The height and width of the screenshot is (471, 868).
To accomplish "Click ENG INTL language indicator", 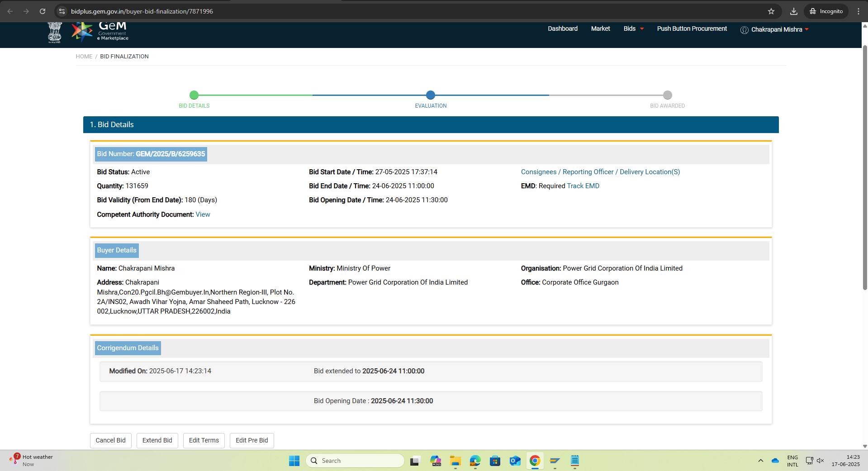I will pyautogui.click(x=792, y=461).
